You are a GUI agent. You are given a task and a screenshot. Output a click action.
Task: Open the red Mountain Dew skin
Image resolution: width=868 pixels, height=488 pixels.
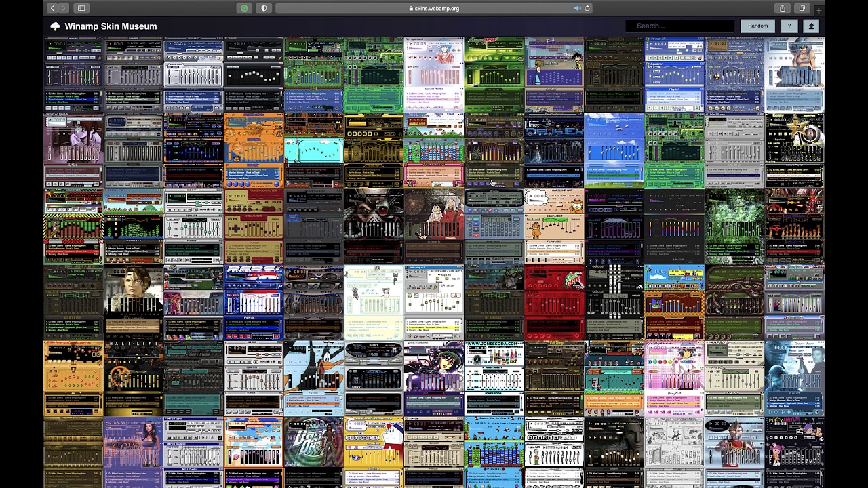[554, 302]
